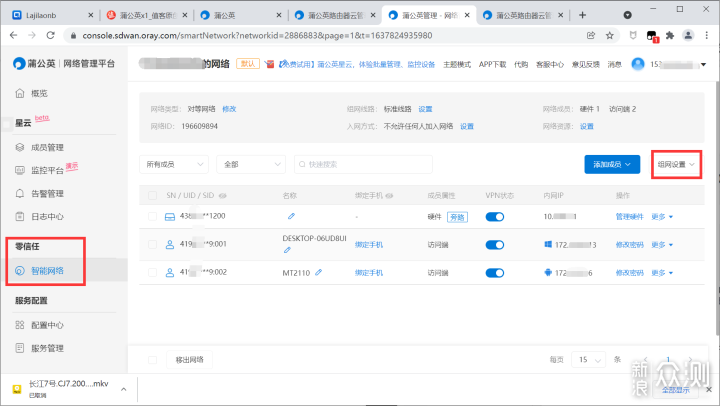Image resolution: width=720 pixels, height=406 pixels.
Task: Switch to the Lajilaonb browser tab
Action: click(x=51, y=15)
